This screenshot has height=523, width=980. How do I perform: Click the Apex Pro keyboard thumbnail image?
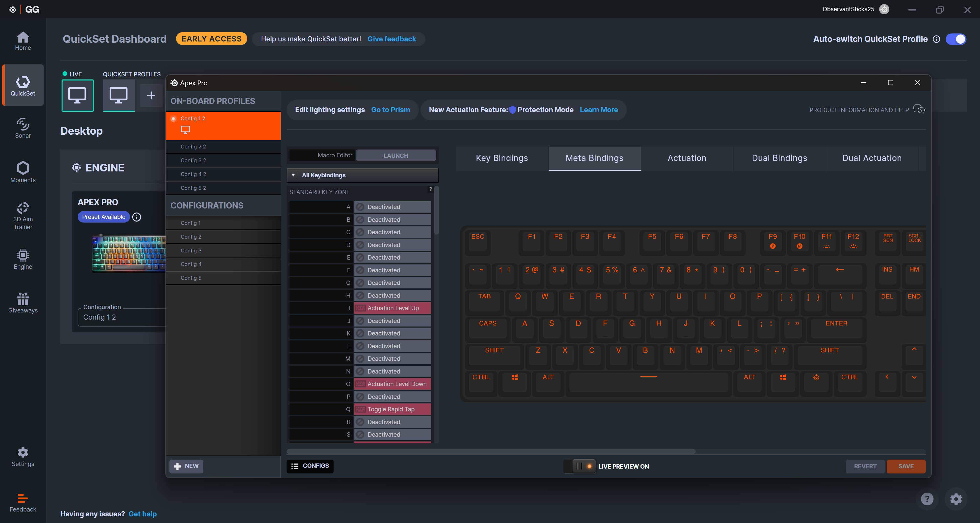pyautogui.click(x=129, y=253)
